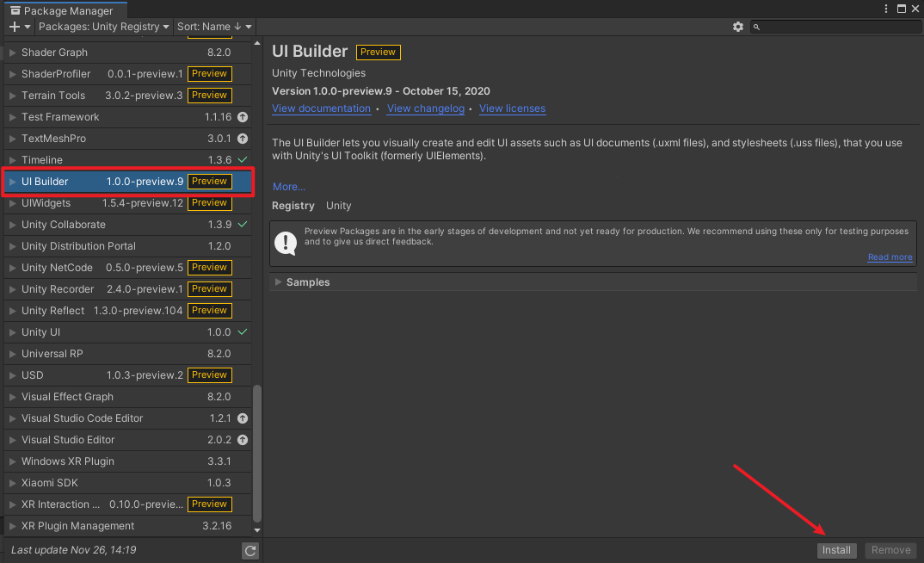Open the Packages: Unity Registry dropdown

(x=102, y=27)
